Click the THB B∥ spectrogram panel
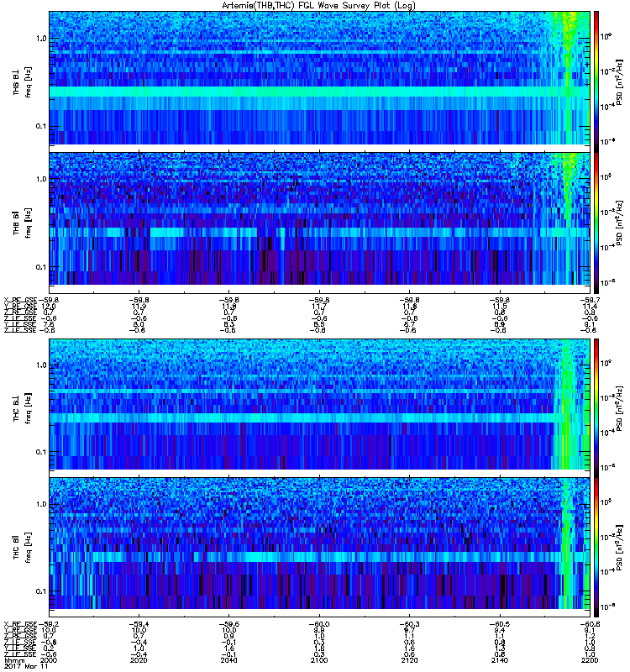Screen dimensions: 630x672 click(319, 218)
